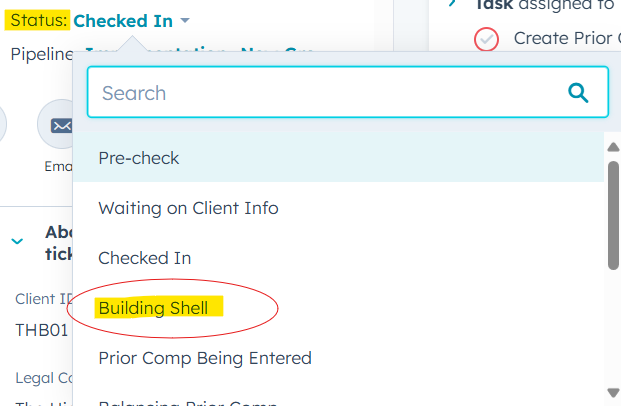
Task: Click the scrollbar up arrow in the status list
Action: pyautogui.click(x=613, y=149)
